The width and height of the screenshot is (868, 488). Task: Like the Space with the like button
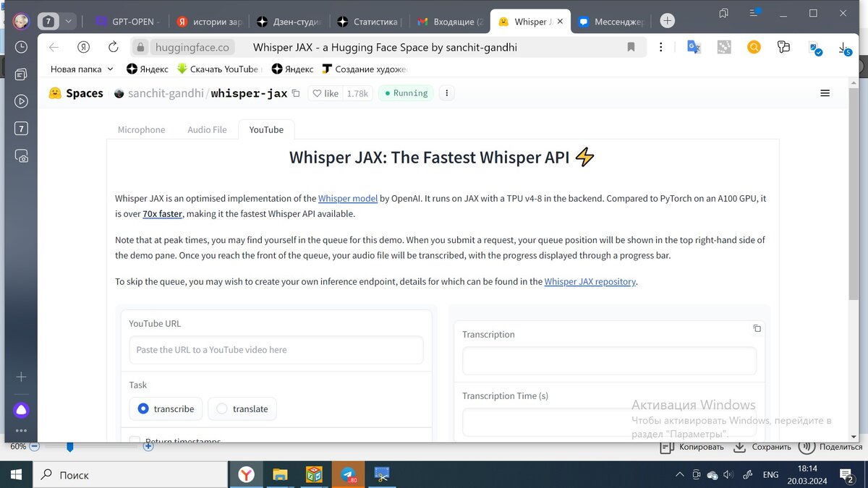pyautogui.click(x=325, y=93)
